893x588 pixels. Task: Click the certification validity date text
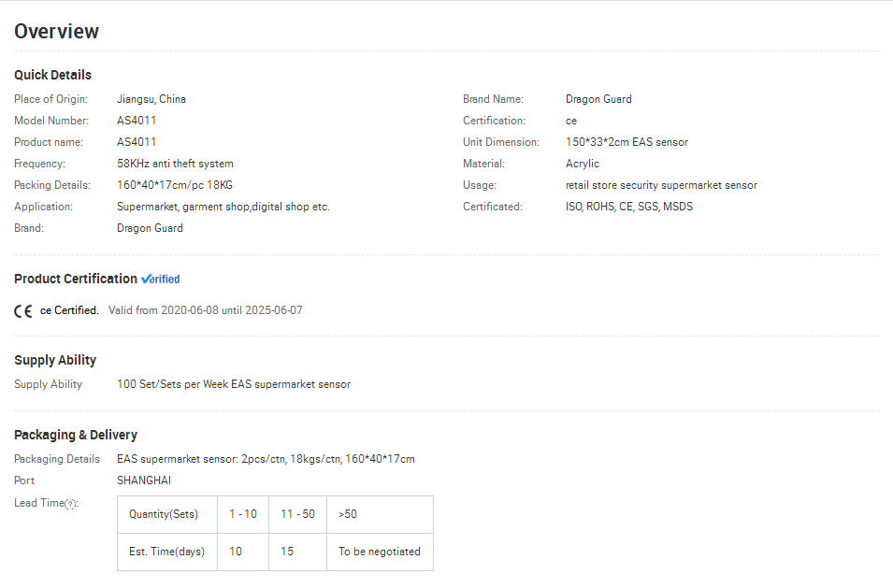tap(206, 310)
